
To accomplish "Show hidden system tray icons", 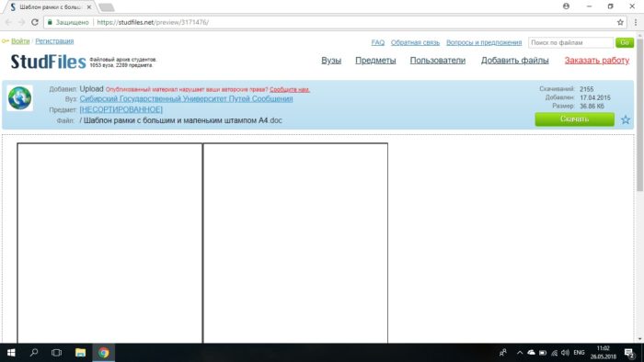I will tap(520, 353).
